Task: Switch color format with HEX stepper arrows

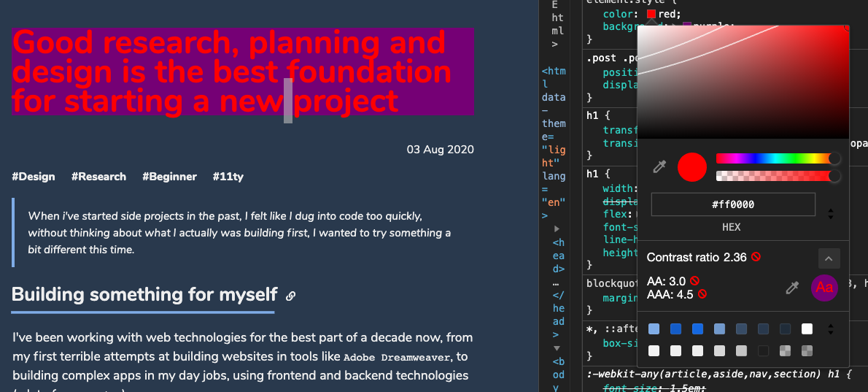Action: click(830, 213)
